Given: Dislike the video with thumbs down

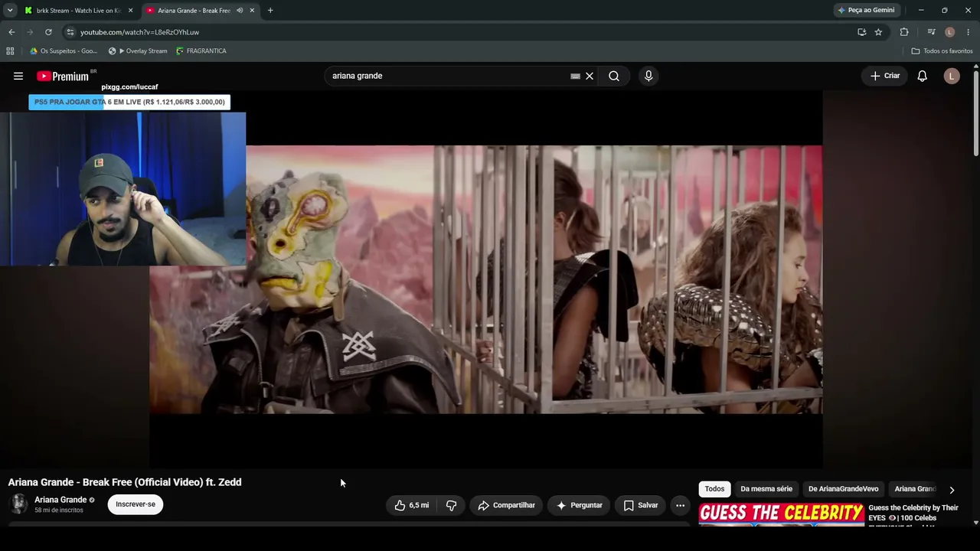Looking at the screenshot, I should (451, 505).
